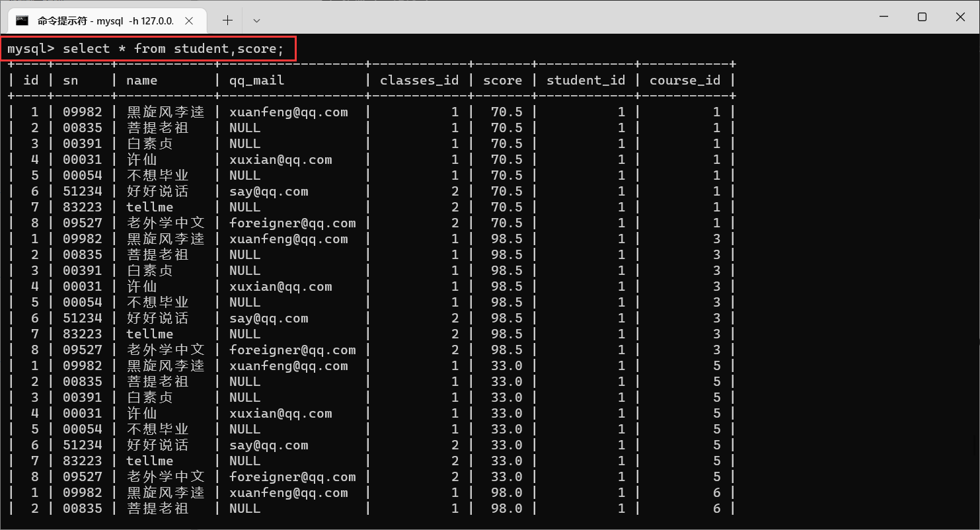Click the 'score' column header
This screenshot has height=530, width=980.
click(503, 81)
